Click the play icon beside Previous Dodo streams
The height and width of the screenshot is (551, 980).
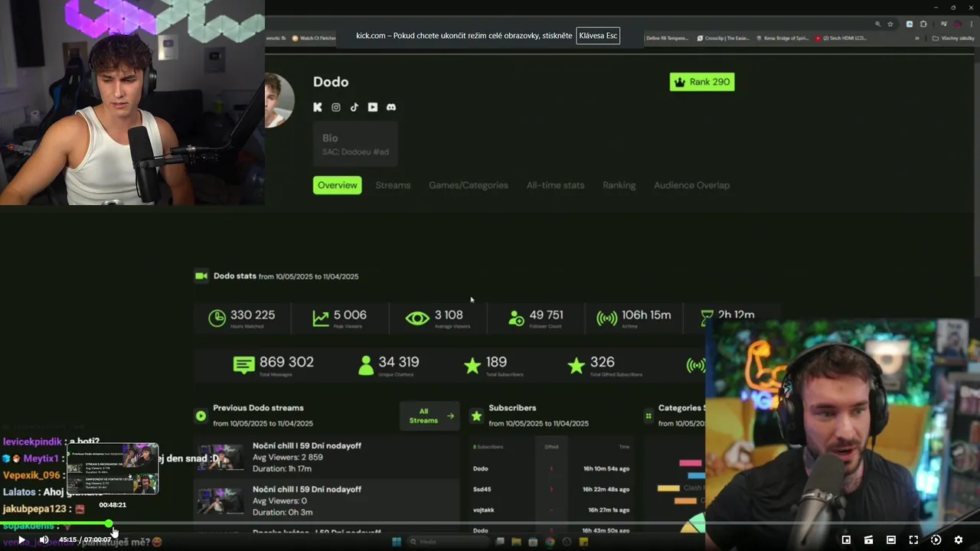click(201, 416)
